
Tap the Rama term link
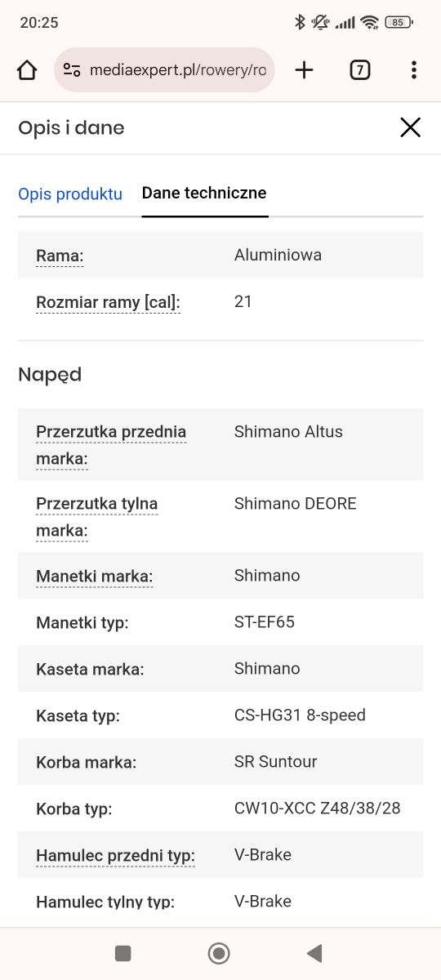pyautogui.click(x=60, y=256)
